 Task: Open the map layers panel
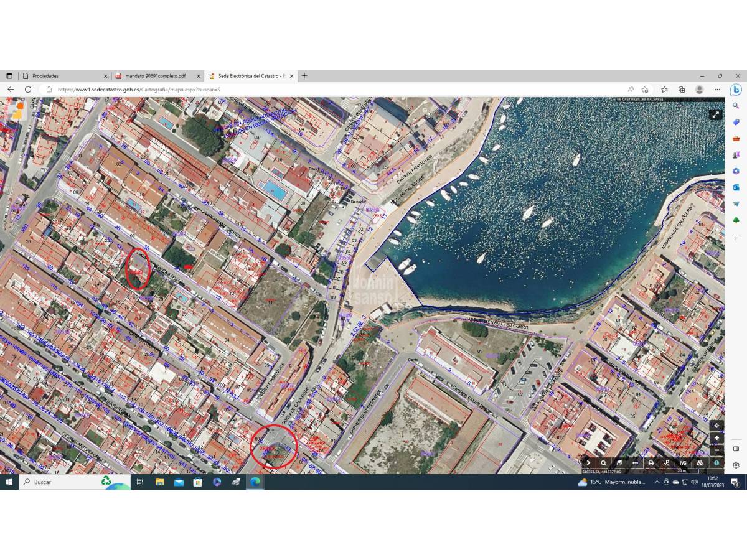point(619,463)
